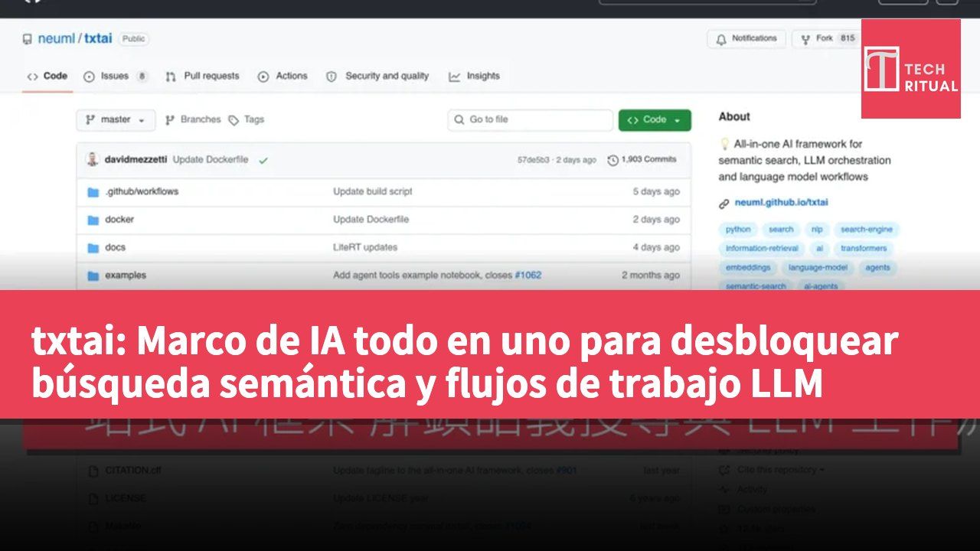This screenshot has height=551, width=980.
Task: Click the Fork button
Action: pyautogui.click(x=826, y=38)
